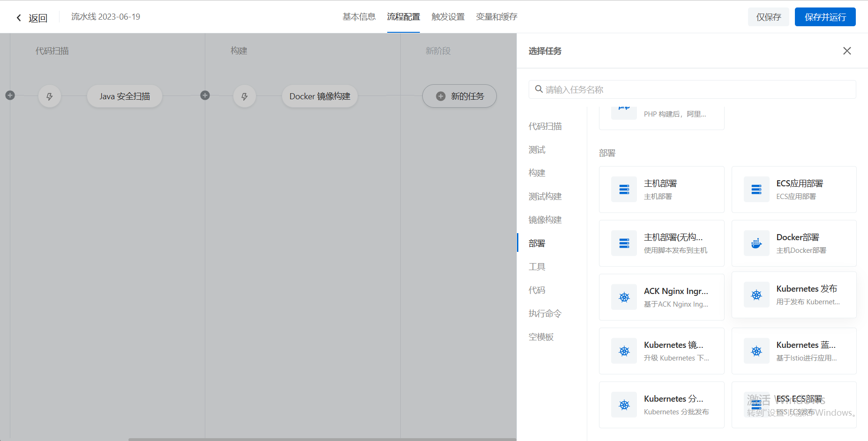Screen dimensions: 868x441
Task: Choose the 主机部署 task title
Action: (660, 184)
